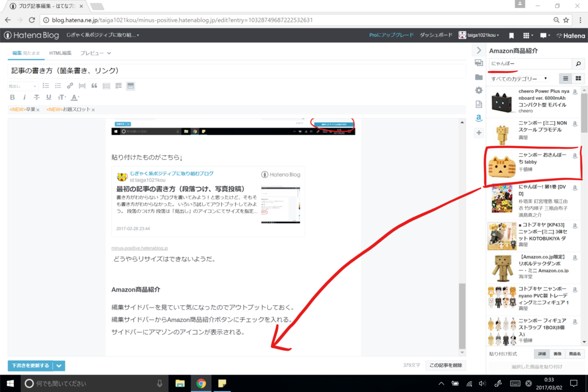588x392 pixels.
Task: Select the bold formatting icon
Action: 11,97
